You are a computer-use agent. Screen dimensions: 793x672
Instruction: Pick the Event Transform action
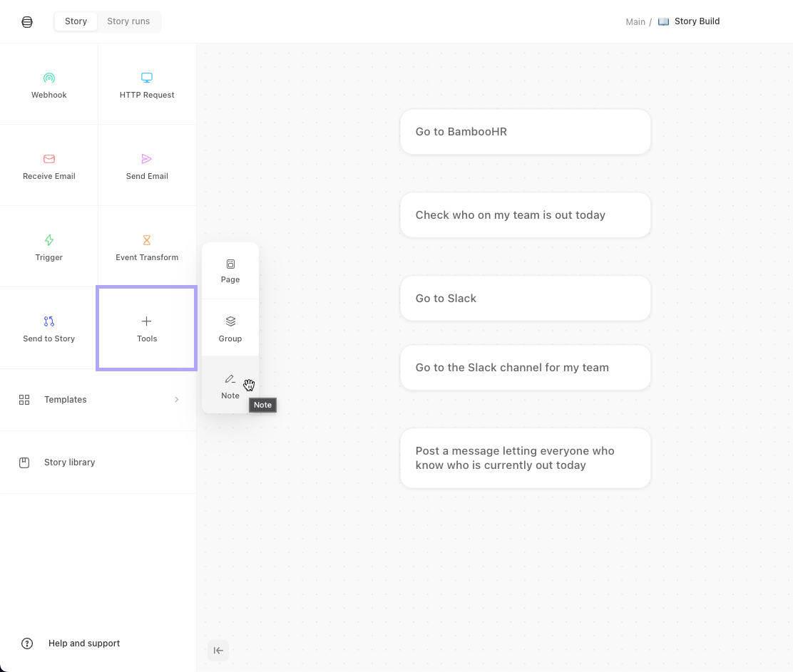point(147,246)
